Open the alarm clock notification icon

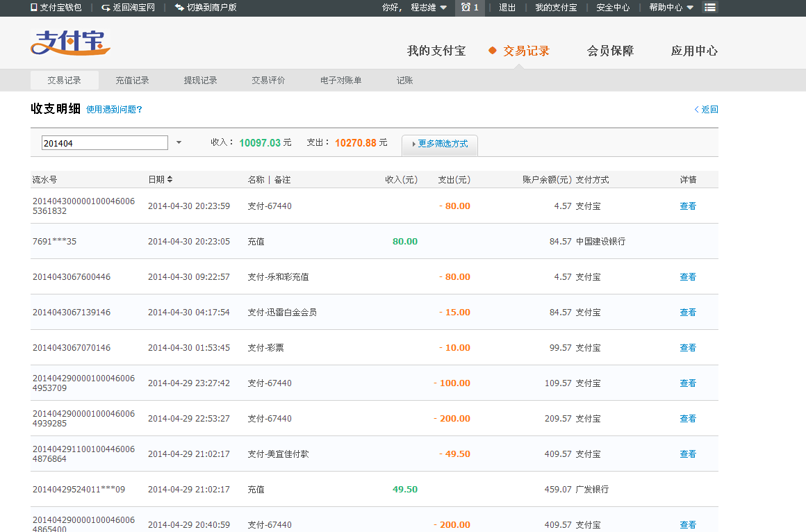tap(466, 8)
